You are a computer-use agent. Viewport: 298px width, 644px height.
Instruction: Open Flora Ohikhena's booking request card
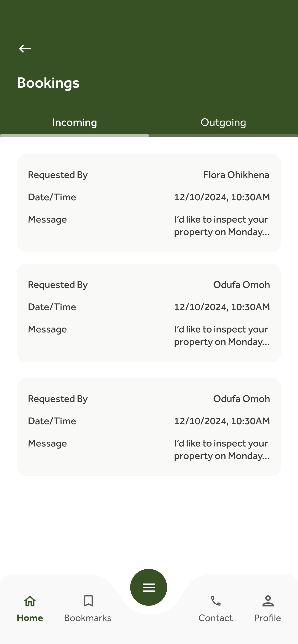[x=149, y=203]
